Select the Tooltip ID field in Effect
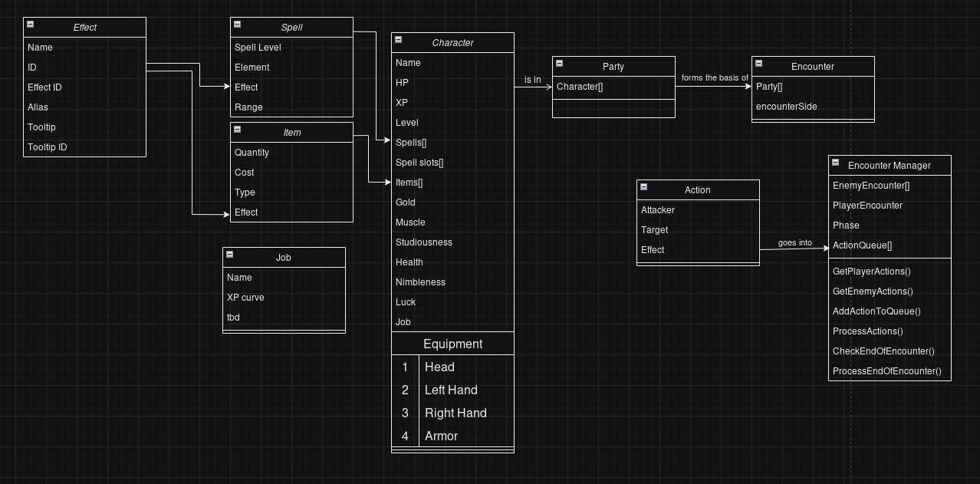This screenshot has width=980, height=484. click(x=47, y=147)
